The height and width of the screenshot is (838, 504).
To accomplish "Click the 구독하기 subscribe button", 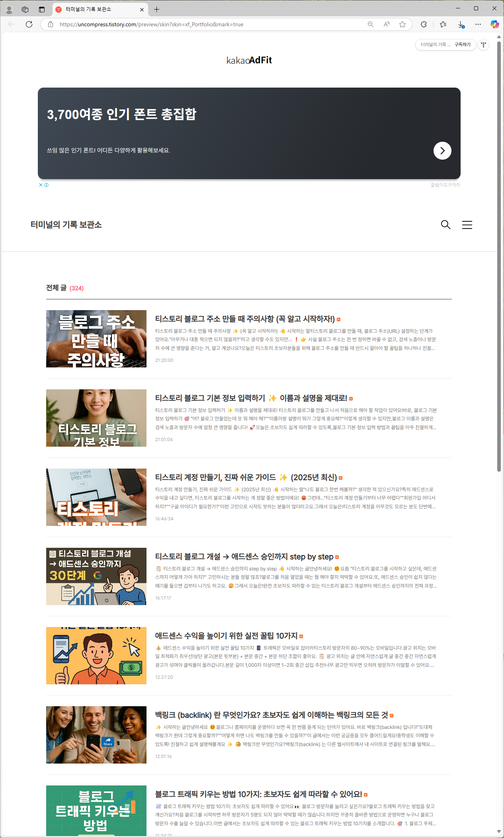I will pyautogui.click(x=463, y=45).
